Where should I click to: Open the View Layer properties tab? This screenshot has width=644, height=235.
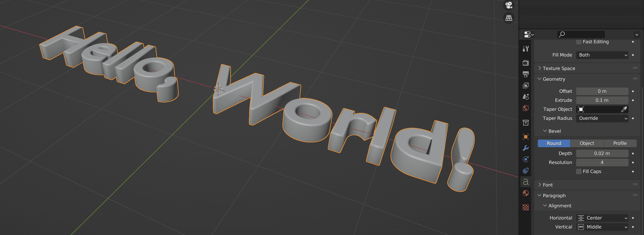point(525,85)
